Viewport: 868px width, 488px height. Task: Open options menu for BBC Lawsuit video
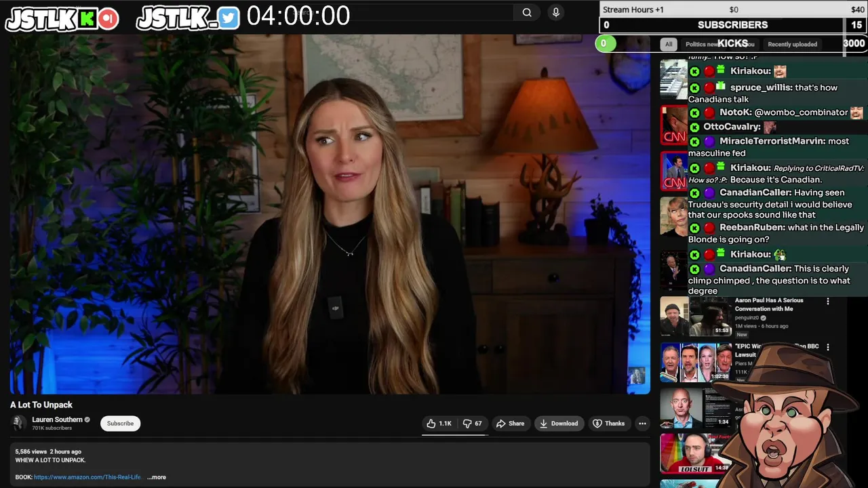point(827,347)
